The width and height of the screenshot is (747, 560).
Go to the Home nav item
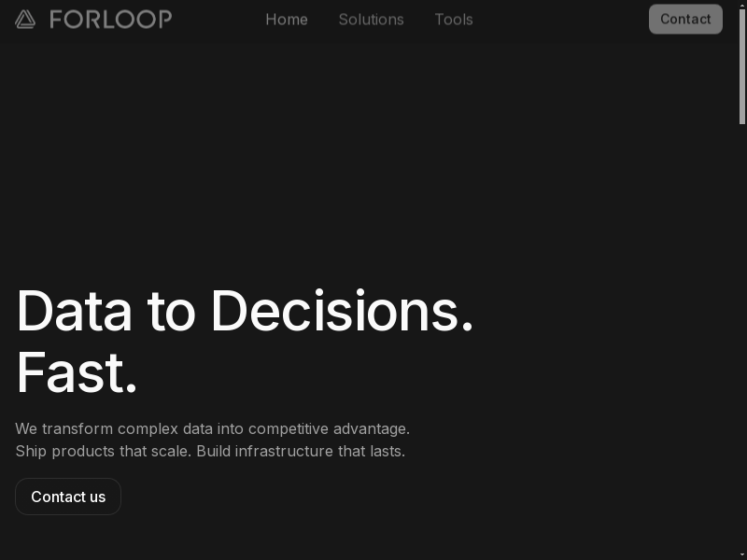(x=287, y=19)
